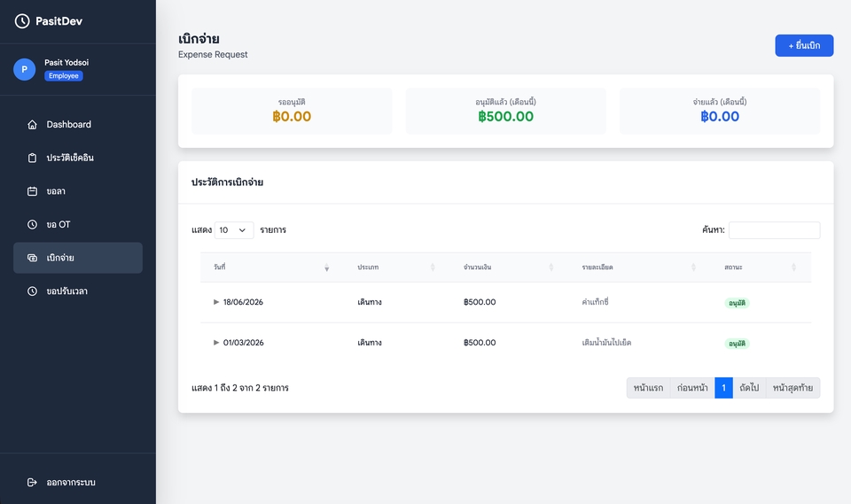851x504 pixels.
Task: Click the clipboard icon for ประวัติเช็คอิน
Action: 33,158
